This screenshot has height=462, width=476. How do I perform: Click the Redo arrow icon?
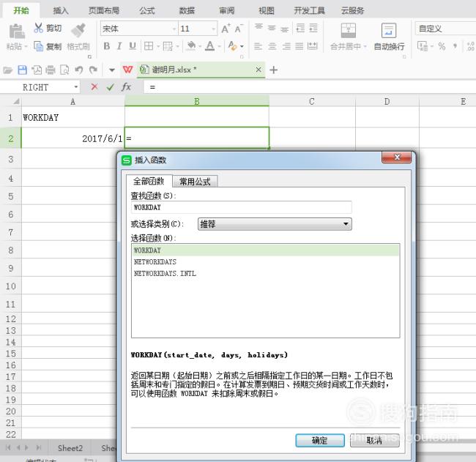click(93, 70)
